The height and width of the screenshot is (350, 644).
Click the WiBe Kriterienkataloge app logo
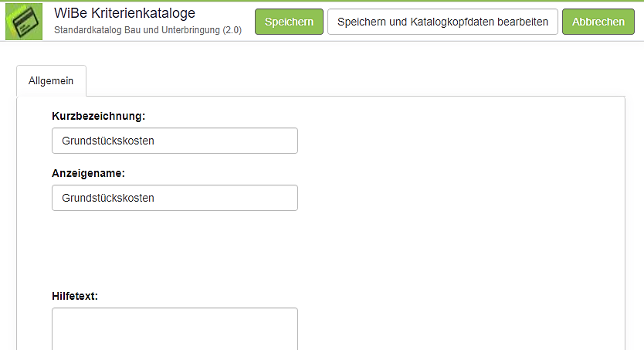[24, 22]
